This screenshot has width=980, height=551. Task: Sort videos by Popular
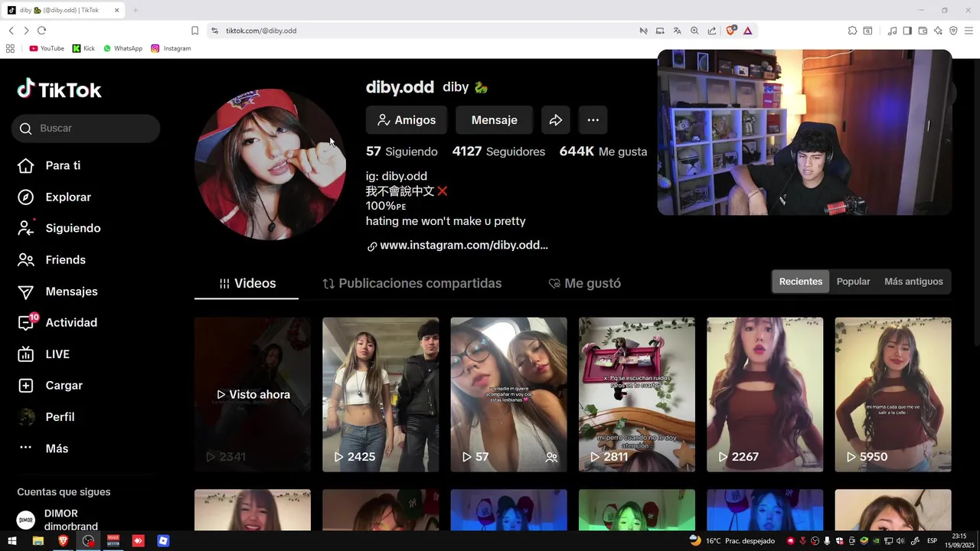(x=853, y=282)
